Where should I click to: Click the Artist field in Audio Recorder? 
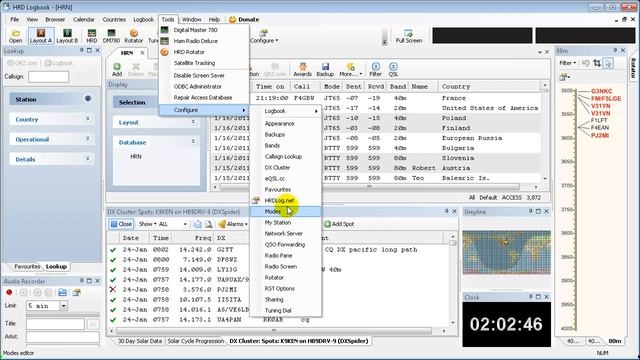coord(62,337)
